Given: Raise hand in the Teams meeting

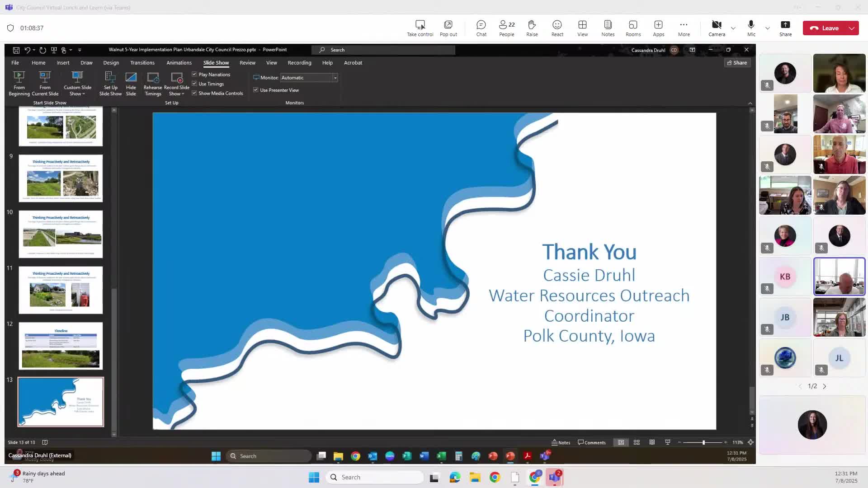Looking at the screenshot, I should 532,28.
